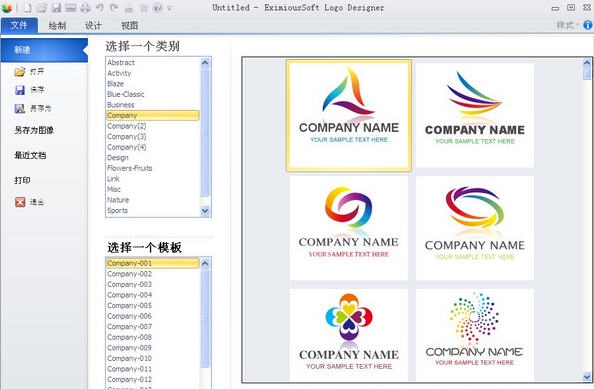The width and height of the screenshot is (594, 389).
Task: Click 另存为 with the pencil icon
Action: point(33,108)
